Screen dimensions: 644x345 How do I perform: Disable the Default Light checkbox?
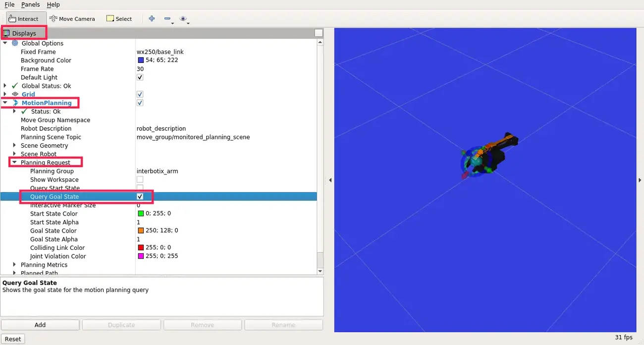tap(139, 77)
